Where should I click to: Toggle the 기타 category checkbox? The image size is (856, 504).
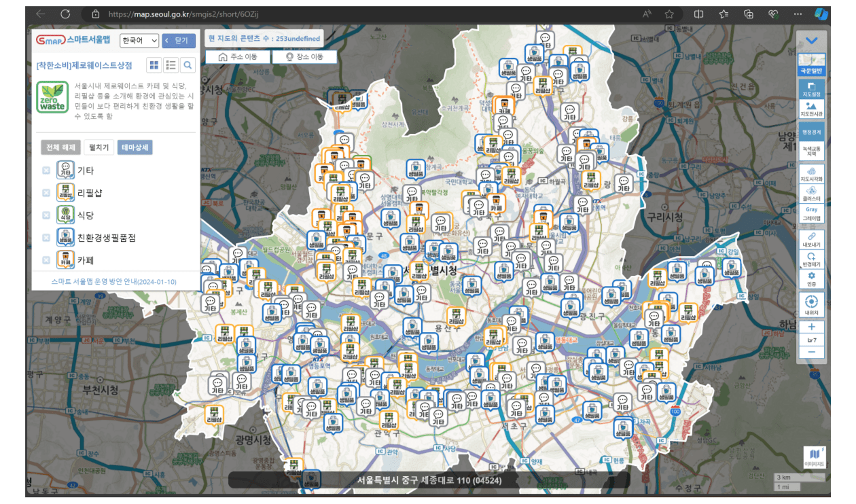coord(46,170)
